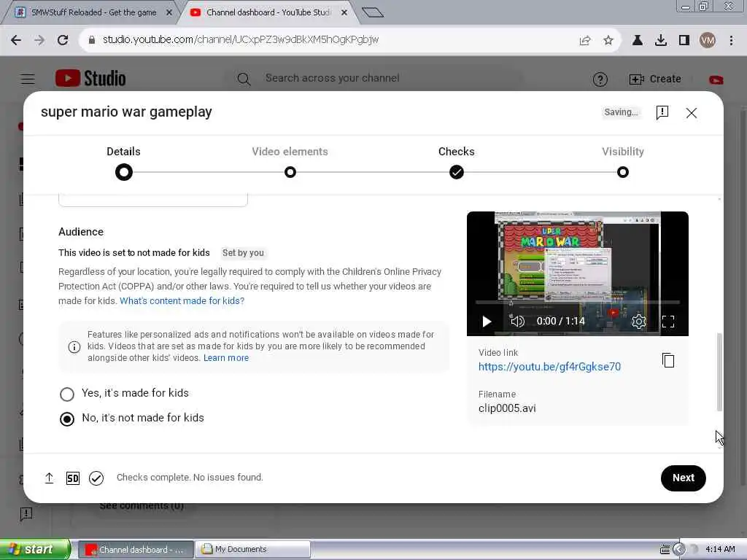
Task: Click the dialog vertical scrollbar
Action: click(x=719, y=371)
